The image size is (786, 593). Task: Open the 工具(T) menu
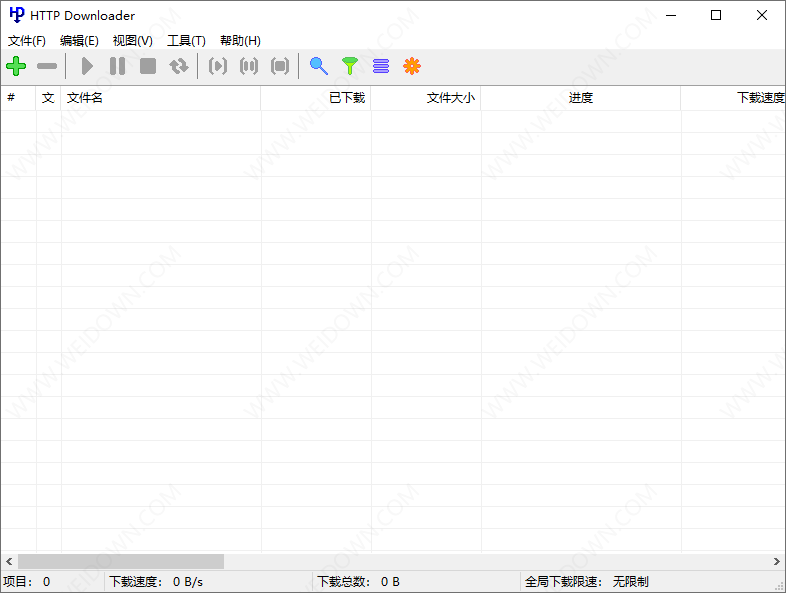point(186,41)
